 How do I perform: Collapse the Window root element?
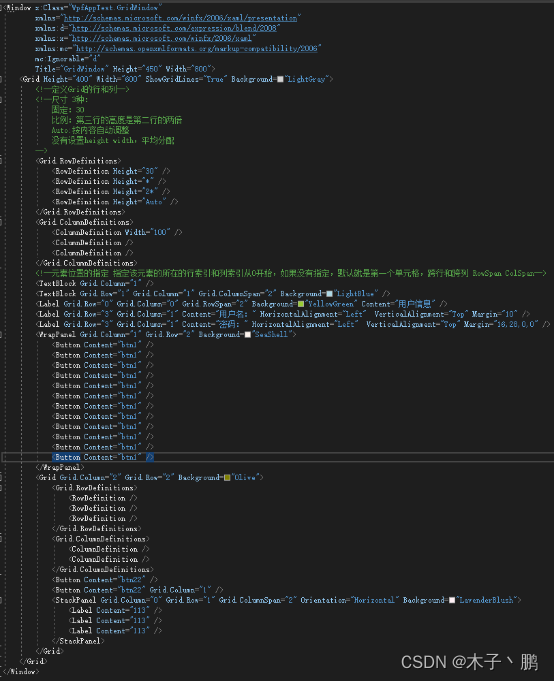(1, 7)
